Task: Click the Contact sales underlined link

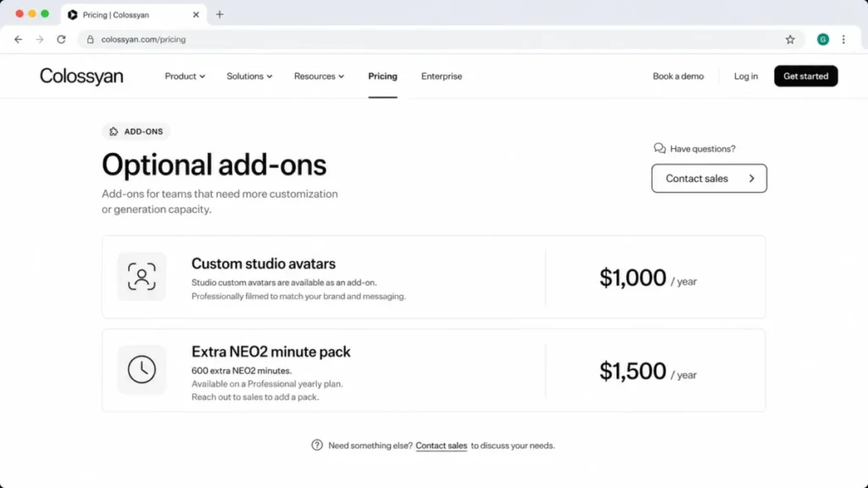Action: pos(441,446)
